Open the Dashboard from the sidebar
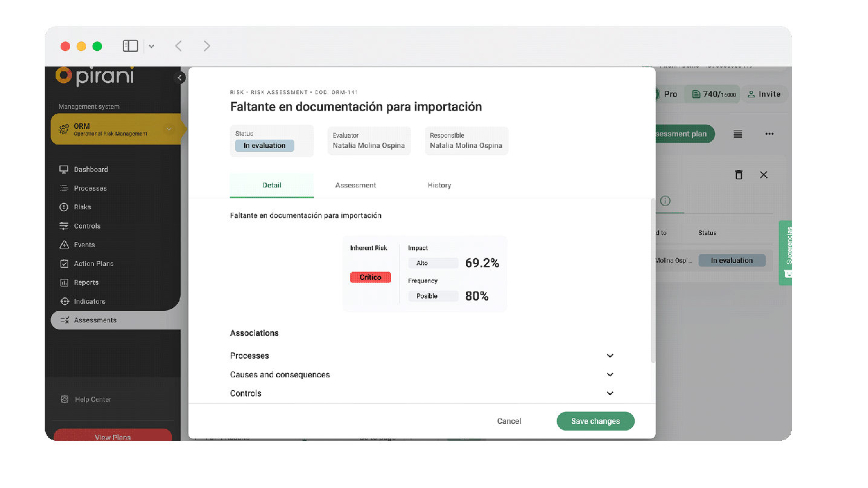The width and height of the screenshot is (868, 488). [91, 169]
